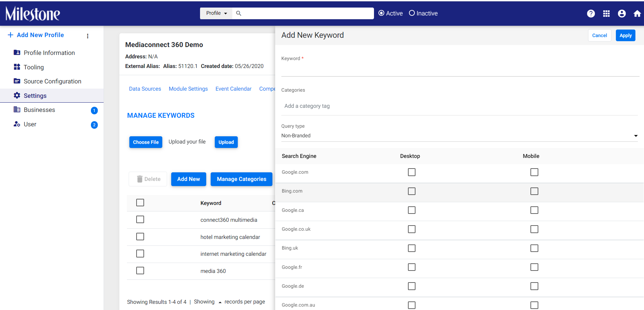Check Google.ca Desktop checkbox
The width and height of the screenshot is (644, 310).
pos(412,210)
